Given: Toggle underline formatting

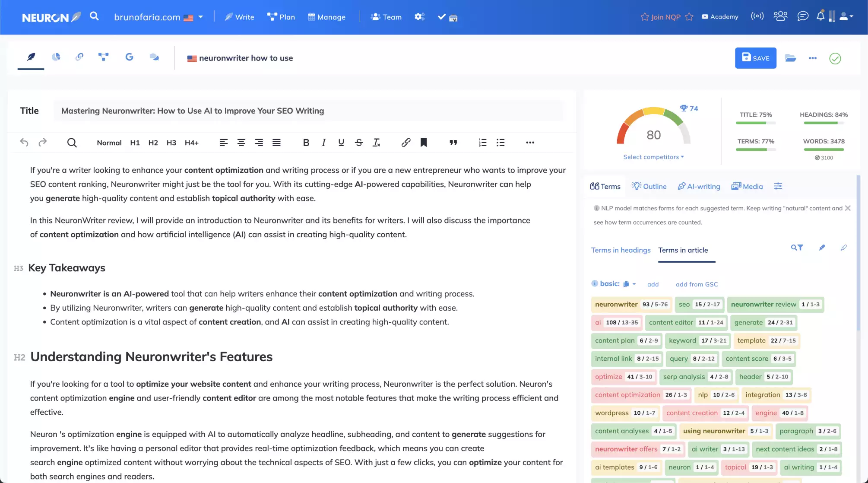Looking at the screenshot, I should pos(341,143).
